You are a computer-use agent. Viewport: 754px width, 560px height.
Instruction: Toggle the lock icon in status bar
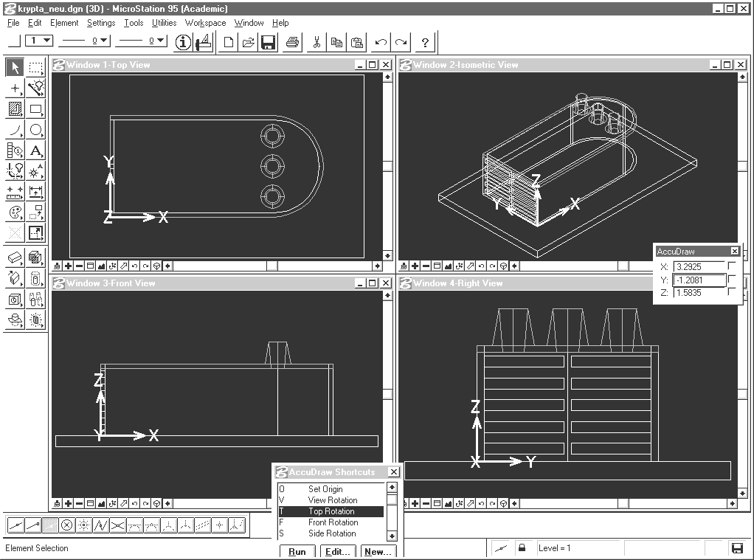pos(522,547)
